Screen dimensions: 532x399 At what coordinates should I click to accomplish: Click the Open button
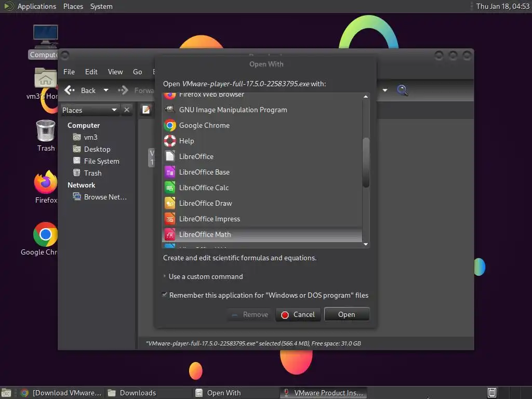[347, 314]
